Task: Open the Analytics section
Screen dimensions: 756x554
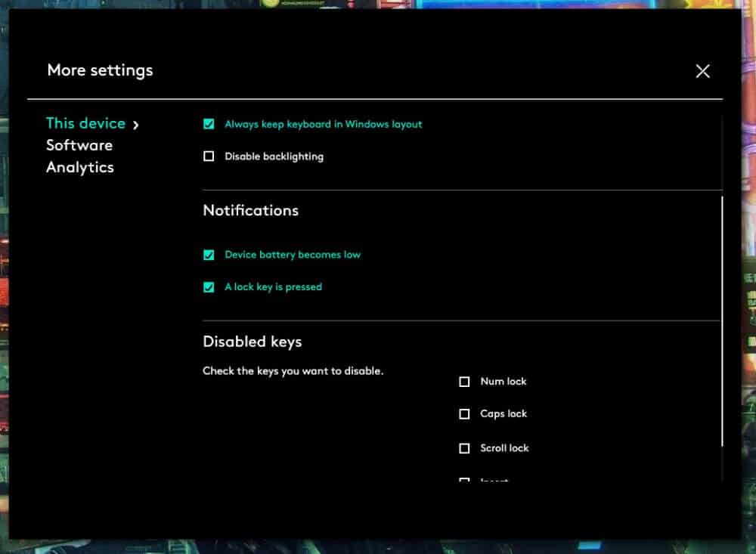Action: click(x=80, y=168)
